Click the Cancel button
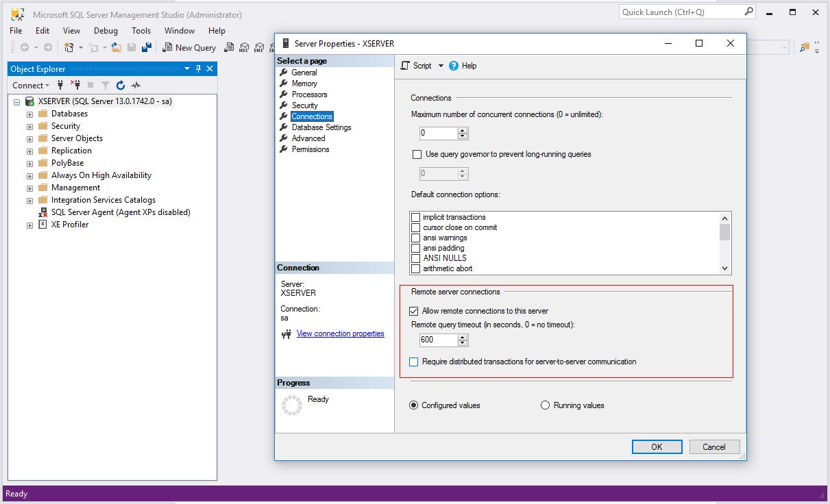Screen dimensions: 830x504 click(x=713, y=446)
